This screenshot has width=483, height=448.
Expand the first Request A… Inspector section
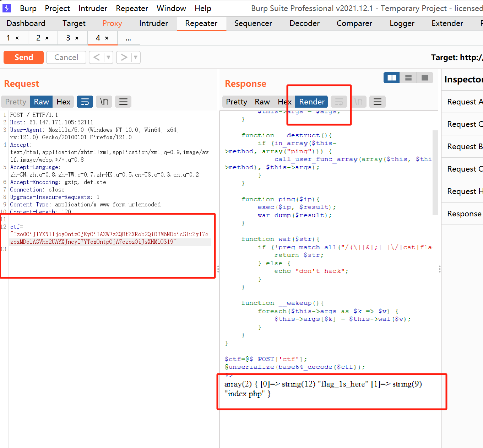(x=462, y=102)
